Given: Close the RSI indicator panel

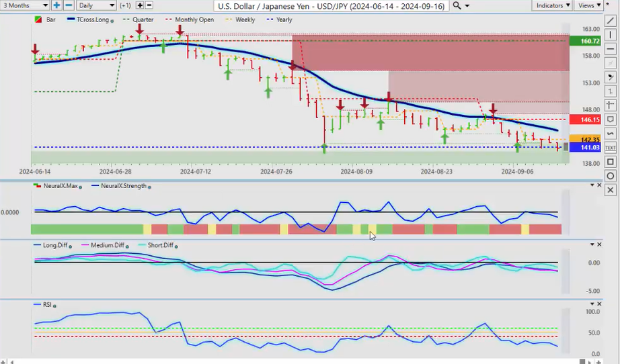Looking at the screenshot, I should [x=599, y=304].
